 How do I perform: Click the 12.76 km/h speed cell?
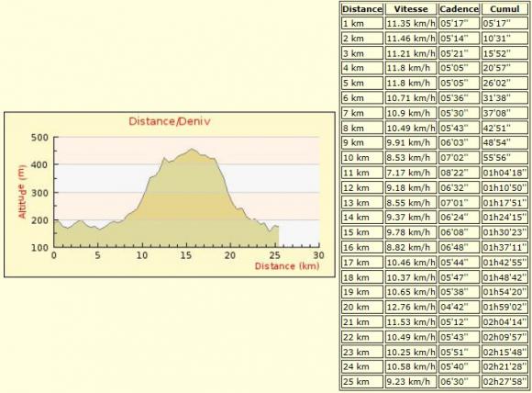(411, 307)
